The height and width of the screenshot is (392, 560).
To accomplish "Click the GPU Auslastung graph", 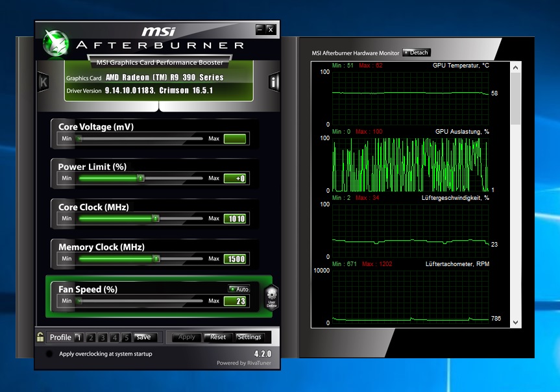I will 410,164.
